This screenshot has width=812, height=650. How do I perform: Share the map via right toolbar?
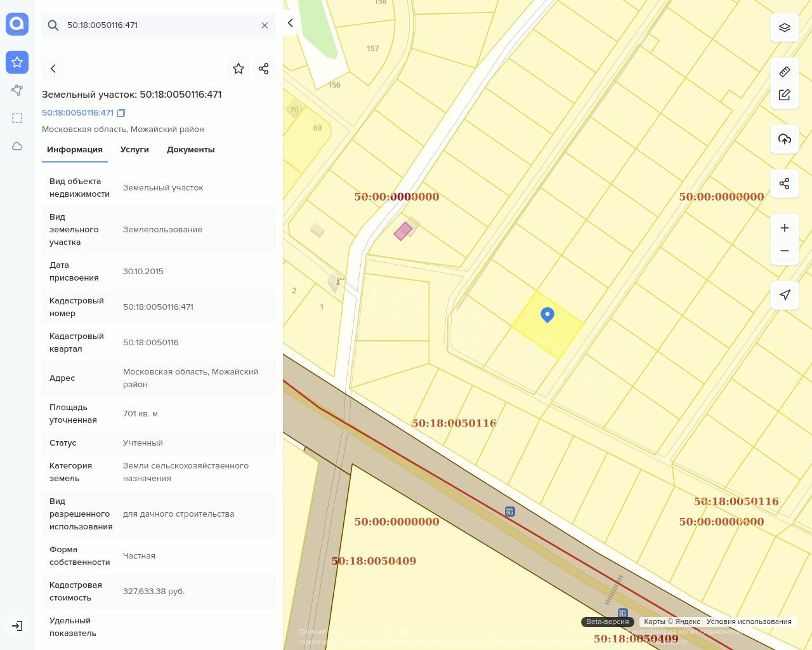click(785, 183)
